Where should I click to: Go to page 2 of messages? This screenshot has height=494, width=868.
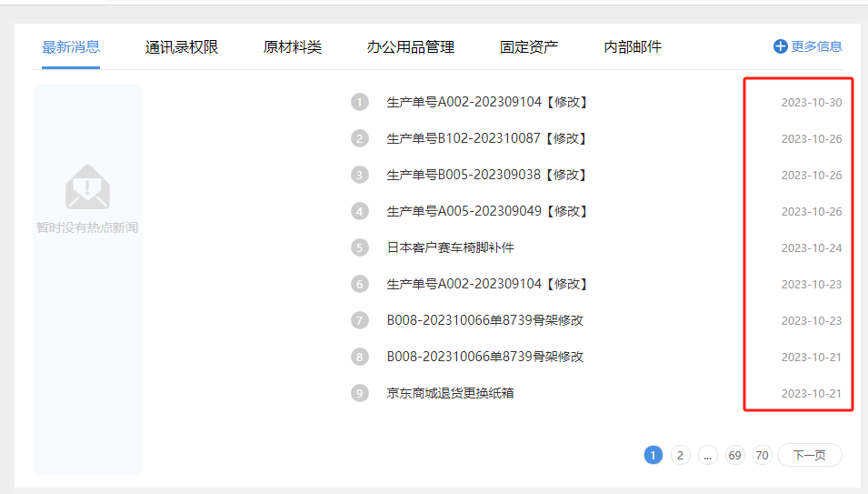tap(681, 455)
